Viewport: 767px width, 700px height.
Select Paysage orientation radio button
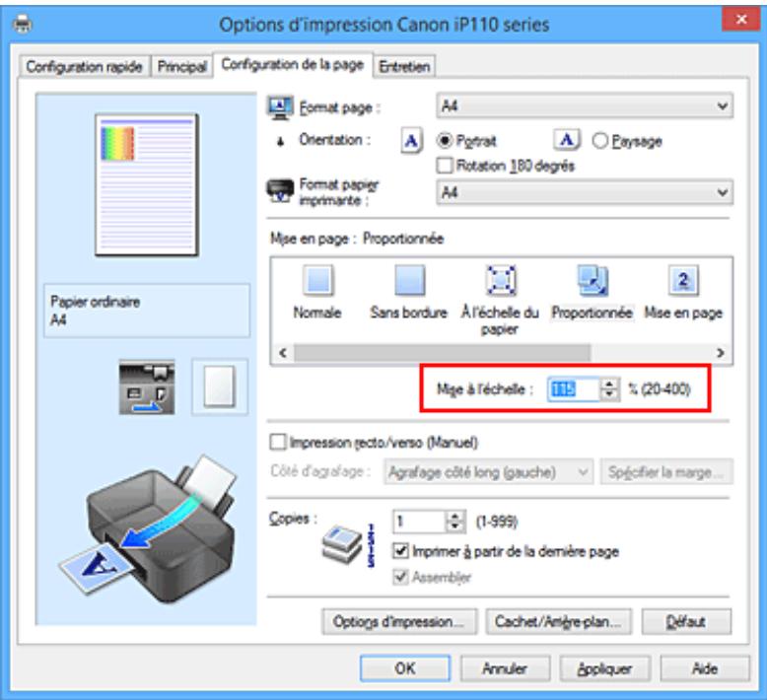(x=599, y=141)
